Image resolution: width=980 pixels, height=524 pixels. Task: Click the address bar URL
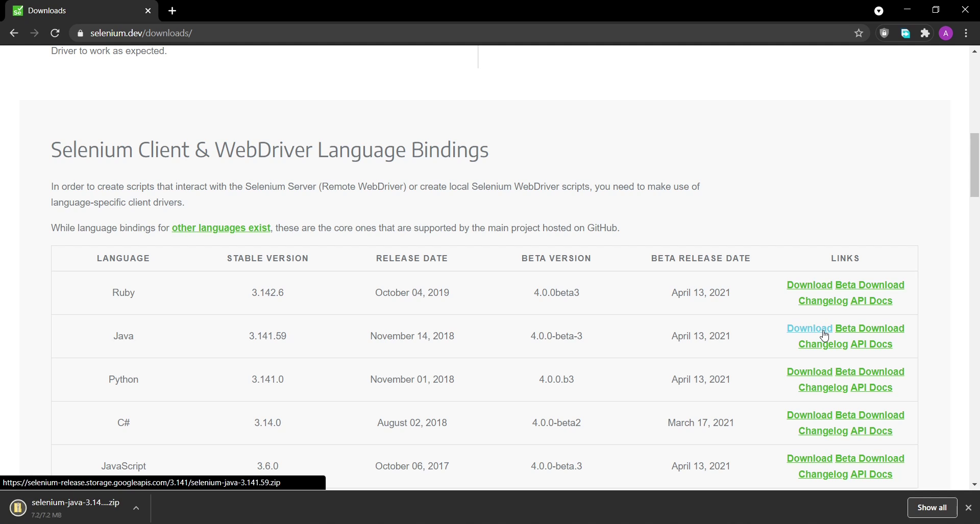point(141,33)
